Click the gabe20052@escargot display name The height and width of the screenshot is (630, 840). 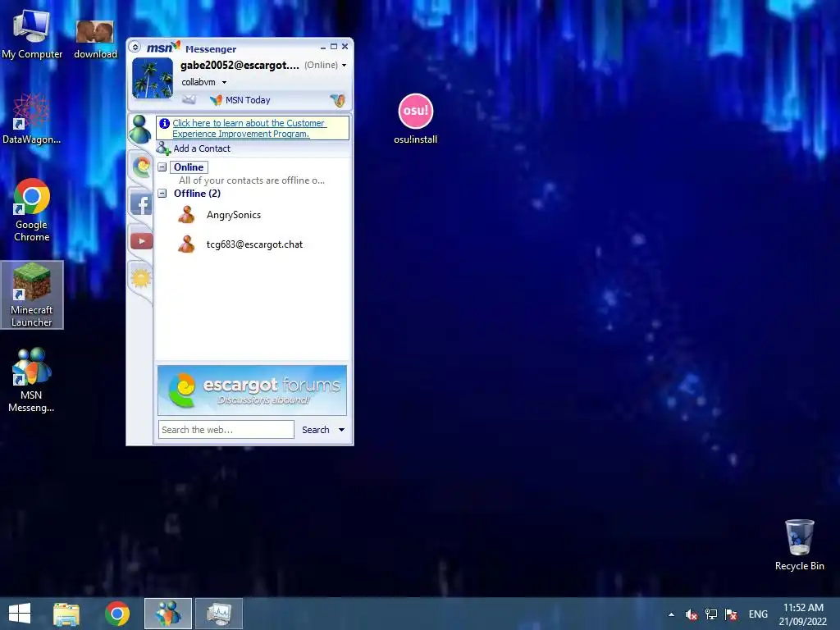(x=240, y=65)
